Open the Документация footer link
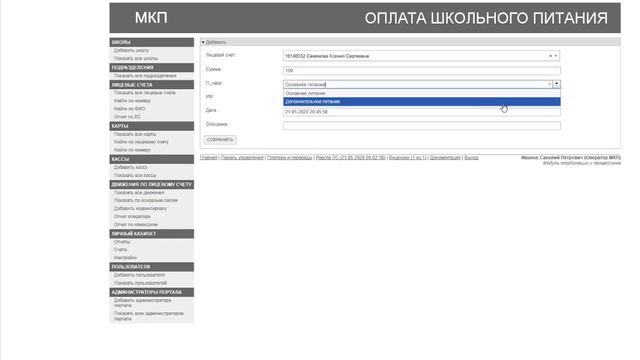Viewport: 640px width, 360px height. pyautogui.click(x=445, y=158)
